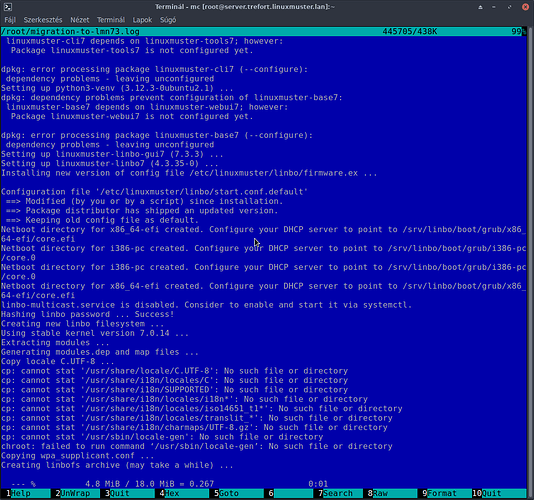Image resolution: width=534 pixels, height=500 pixels.
Task: Click the terminal app icon in title bar
Action: click(7, 6)
